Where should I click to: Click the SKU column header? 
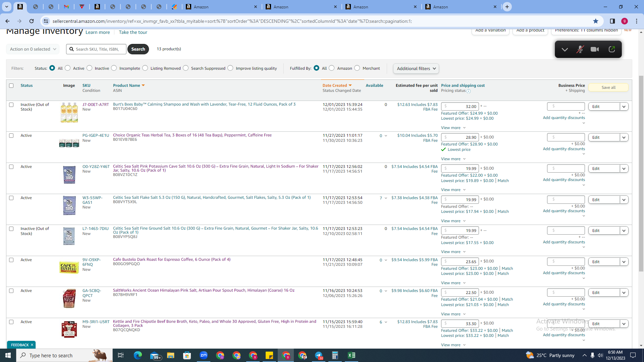click(x=87, y=85)
